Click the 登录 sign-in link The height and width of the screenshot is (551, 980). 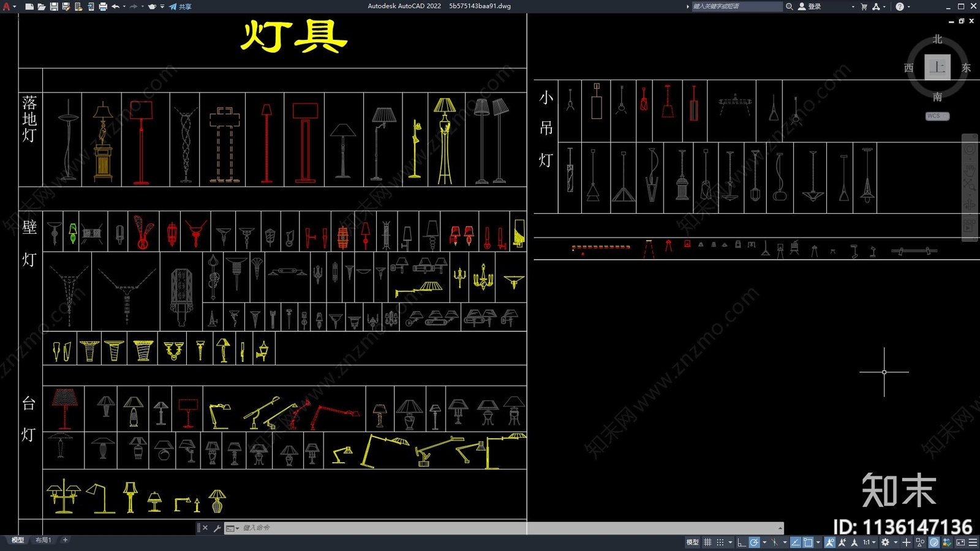[x=813, y=6]
